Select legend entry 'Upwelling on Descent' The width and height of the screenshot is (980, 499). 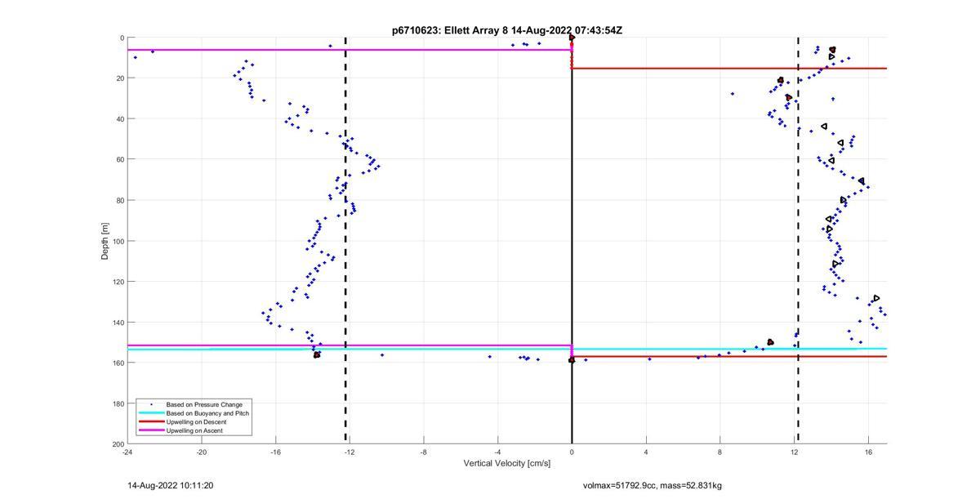pos(197,421)
